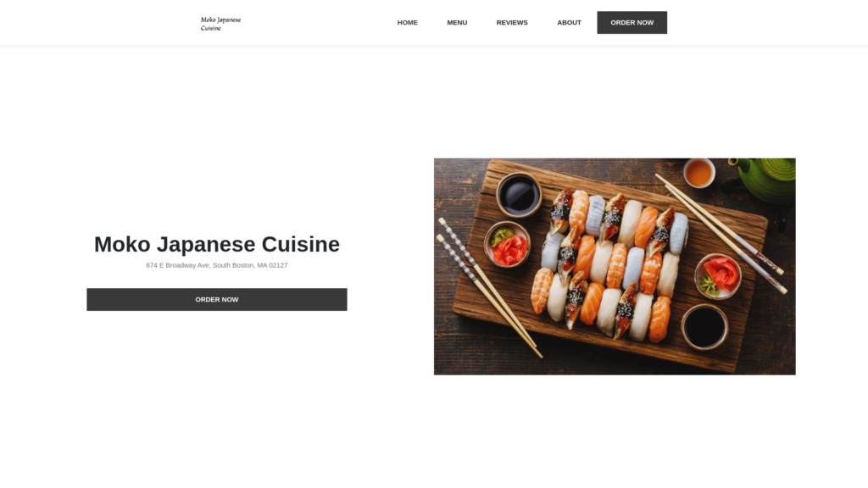Click the ginger and wasabi bowl on the left
868x488 pixels.
tap(507, 244)
